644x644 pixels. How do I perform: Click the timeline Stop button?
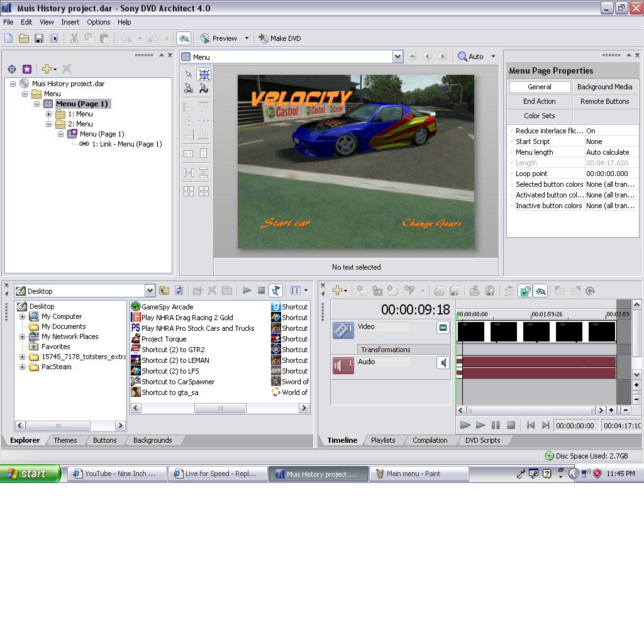511,426
